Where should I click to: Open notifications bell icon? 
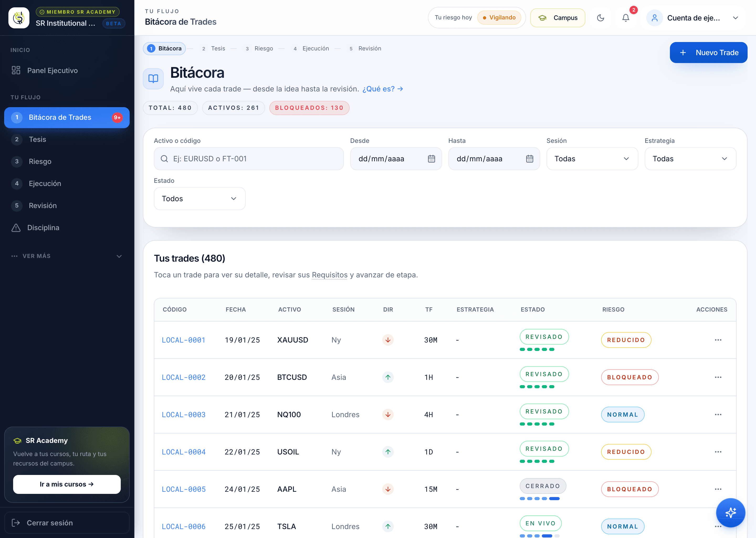point(626,18)
